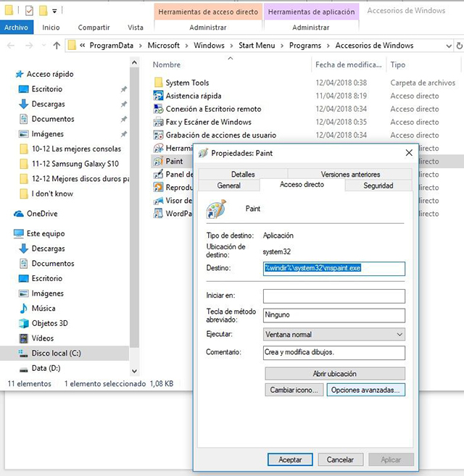Screen dimensions: 464x476
Task: Click the Iniciar en input field
Action: [x=334, y=296]
